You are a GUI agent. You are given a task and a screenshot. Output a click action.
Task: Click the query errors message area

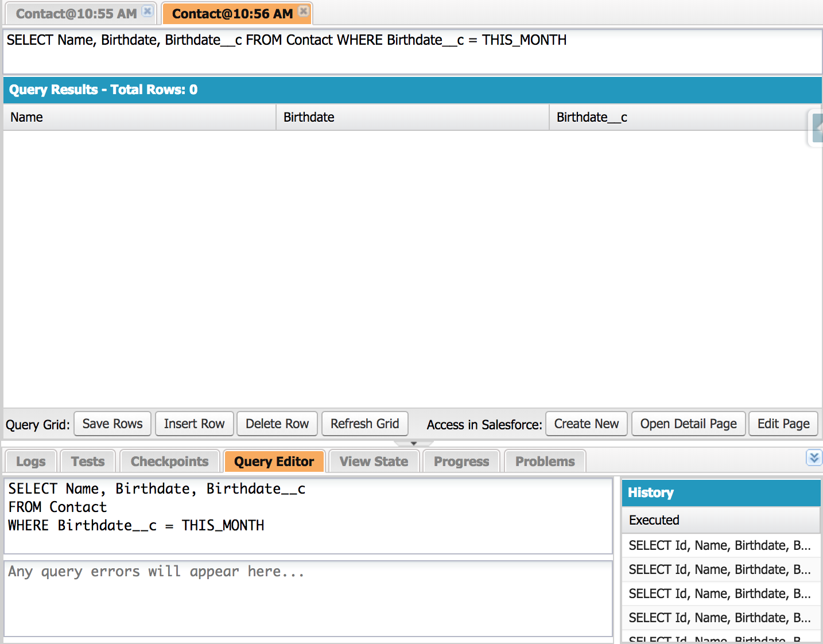pos(309,599)
